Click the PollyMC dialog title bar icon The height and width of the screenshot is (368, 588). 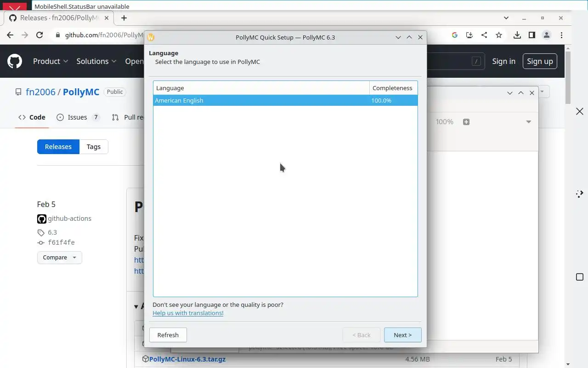click(151, 37)
